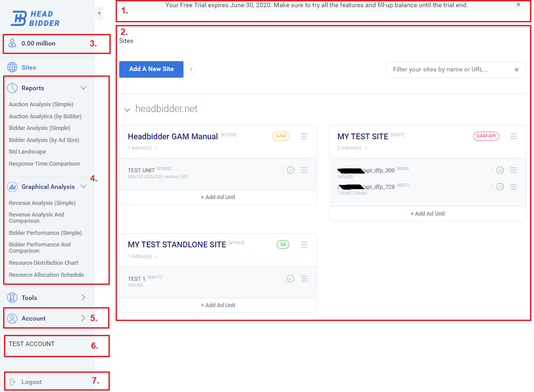Toggle the api_dfp_300 ad unit switch
Viewport: 534px width, 392px height.
pos(498,170)
